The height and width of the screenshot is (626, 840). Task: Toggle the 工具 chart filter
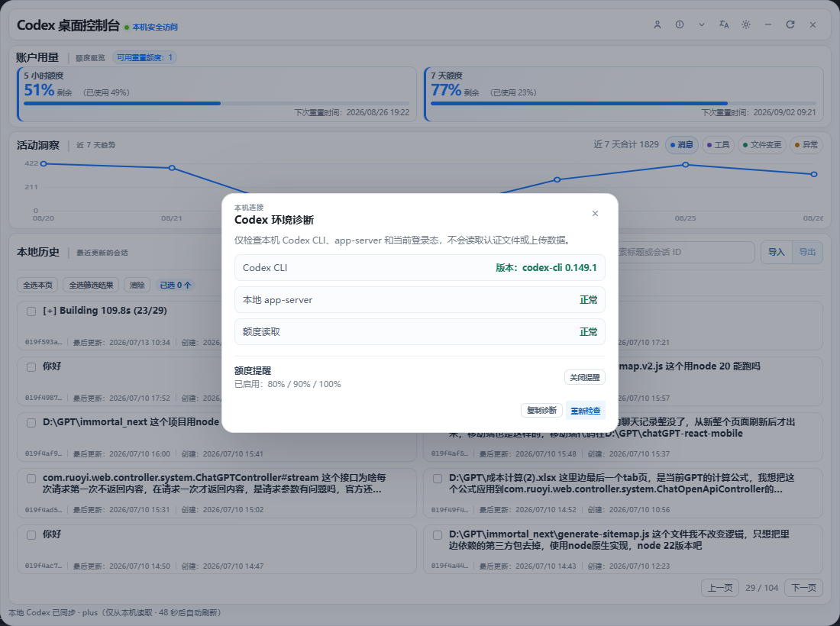pos(718,144)
